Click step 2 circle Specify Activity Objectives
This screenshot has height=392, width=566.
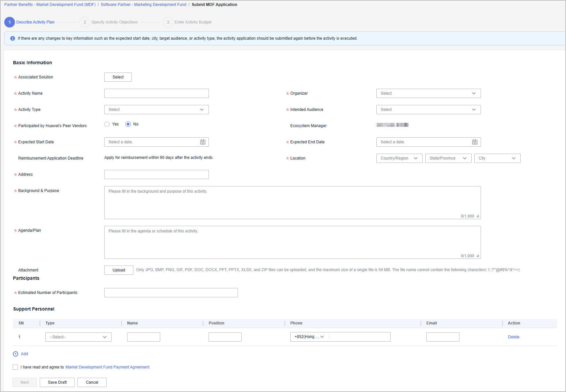point(85,22)
